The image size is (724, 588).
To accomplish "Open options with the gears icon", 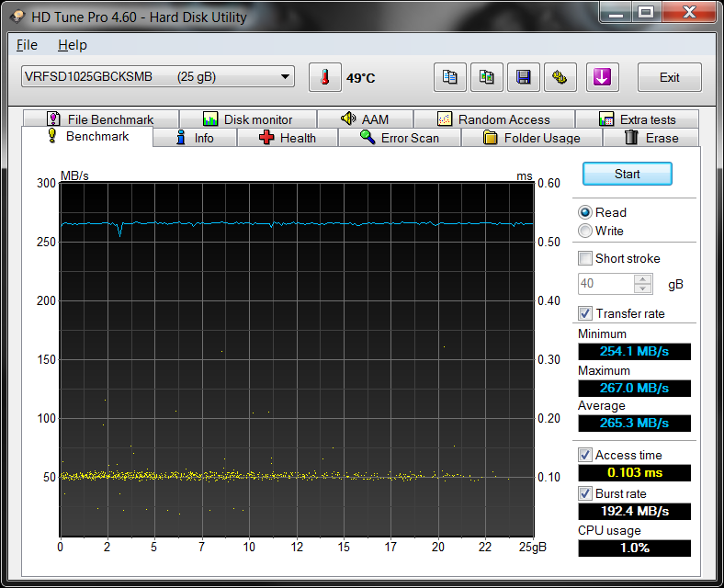I will point(560,78).
